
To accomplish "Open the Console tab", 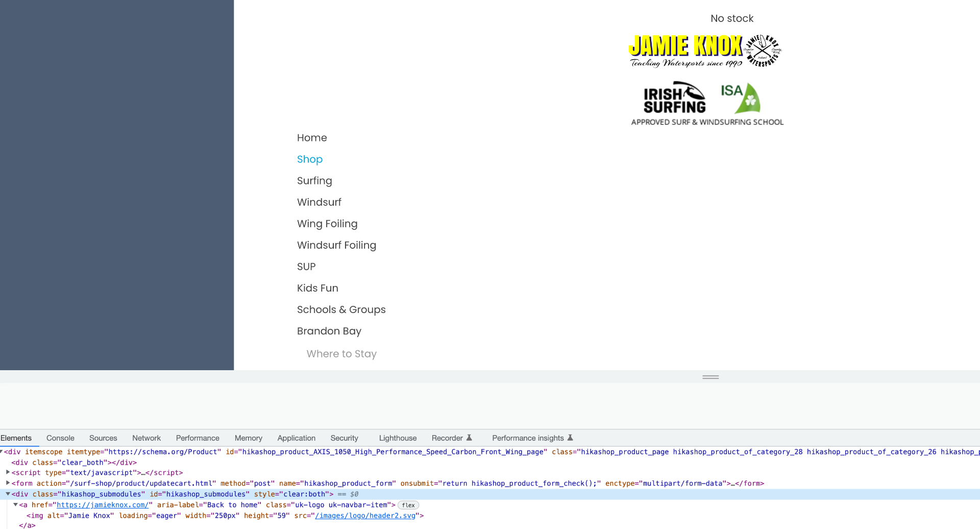I will tap(60, 438).
